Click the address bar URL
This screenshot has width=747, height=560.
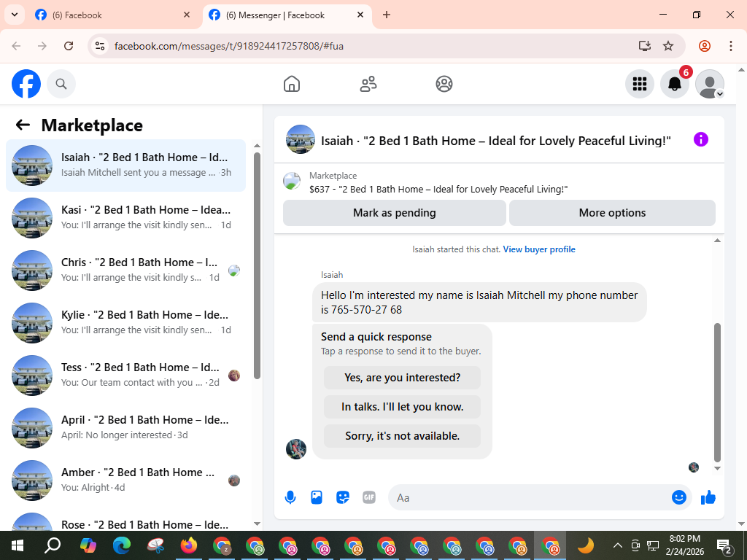coord(228,46)
